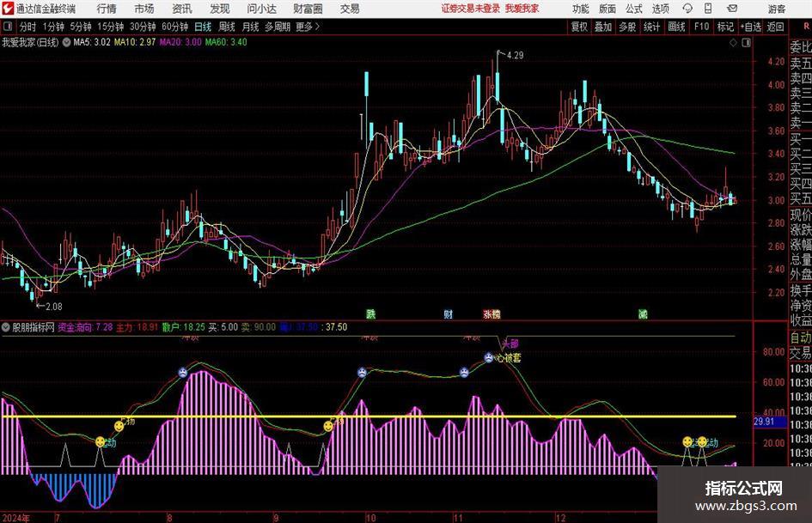812x523 pixels.
Task: Click the 跌 event marker on chart
Action: 371,313
